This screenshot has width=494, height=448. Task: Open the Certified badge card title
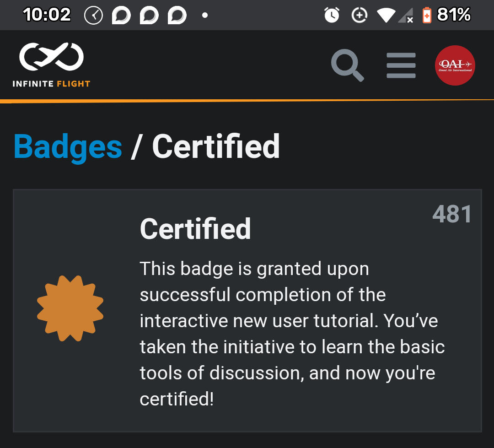click(x=195, y=228)
